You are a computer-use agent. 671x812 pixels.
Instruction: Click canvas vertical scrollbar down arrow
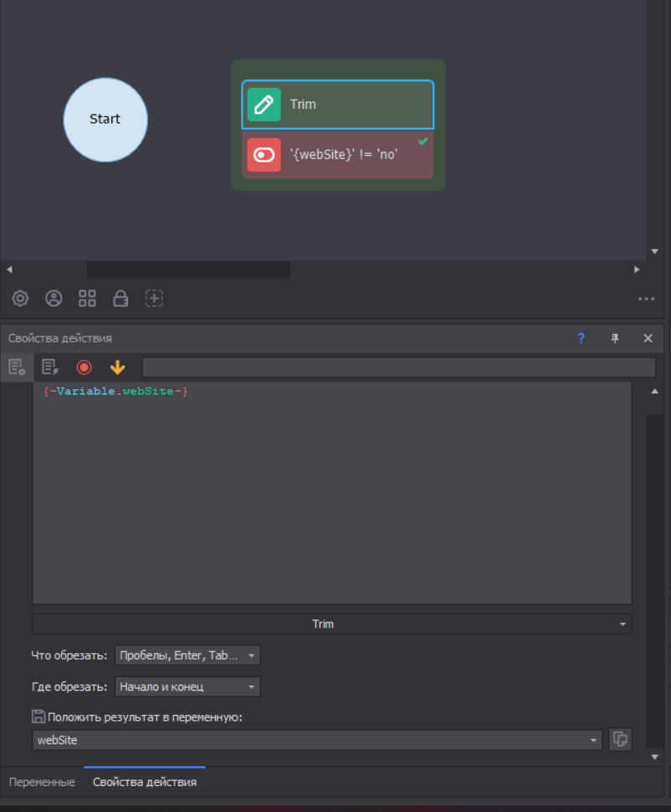coord(655,252)
